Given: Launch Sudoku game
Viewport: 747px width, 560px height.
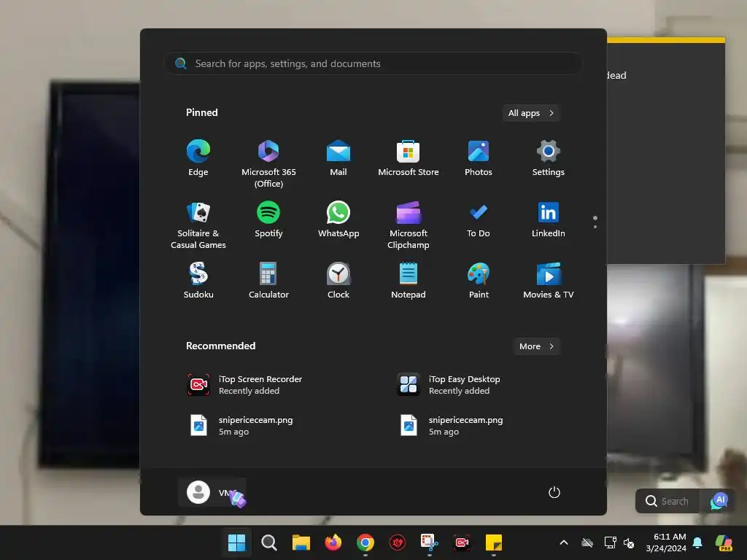Looking at the screenshot, I should click(198, 281).
